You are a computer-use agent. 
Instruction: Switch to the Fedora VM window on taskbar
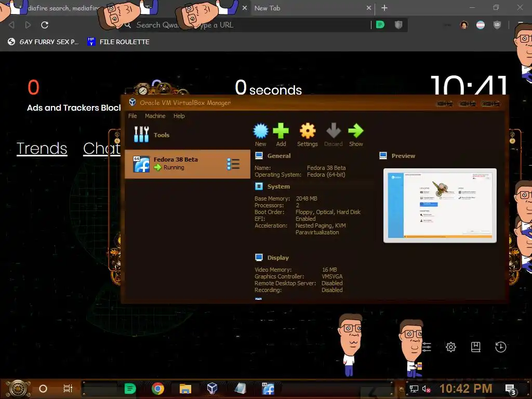point(268,389)
